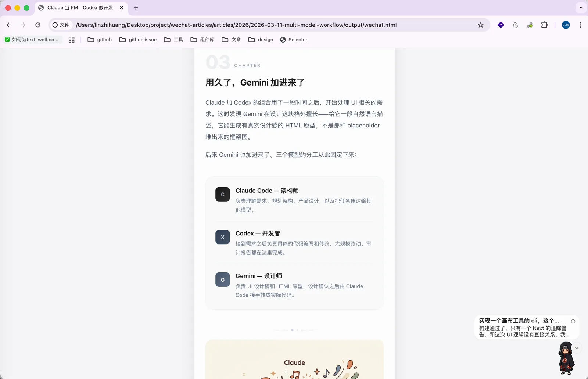The image size is (588, 379).
Task: Bookmark this page with star icon
Action: (x=481, y=25)
